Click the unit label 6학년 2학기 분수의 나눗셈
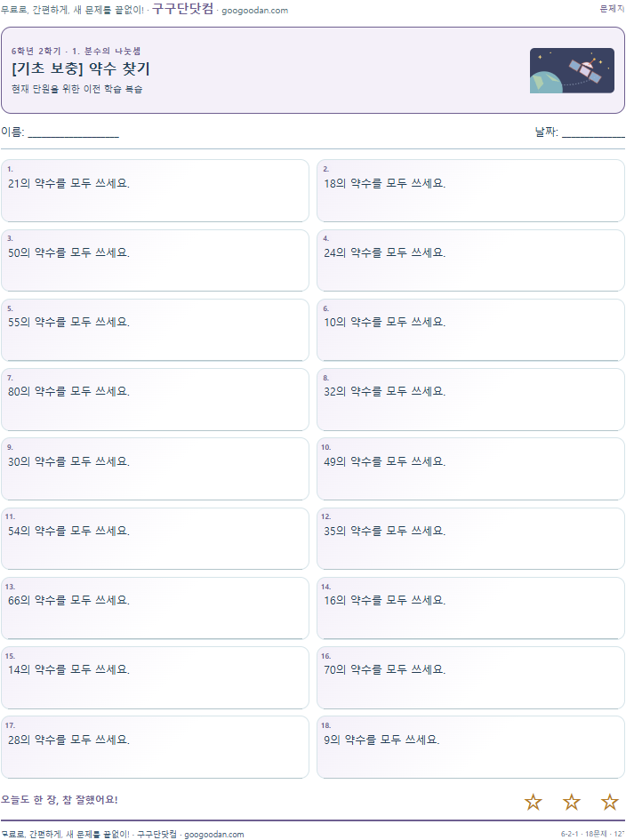The width and height of the screenshot is (626, 840). (x=76, y=51)
